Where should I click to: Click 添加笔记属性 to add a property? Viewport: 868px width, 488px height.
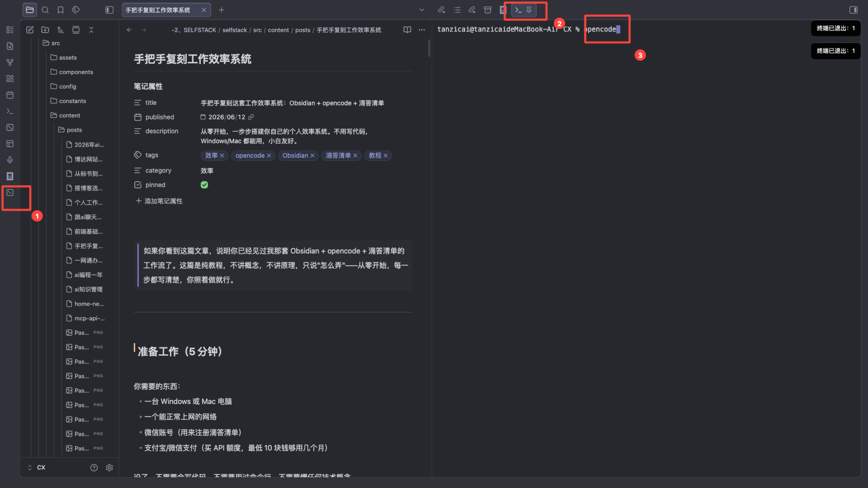coord(159,201)
